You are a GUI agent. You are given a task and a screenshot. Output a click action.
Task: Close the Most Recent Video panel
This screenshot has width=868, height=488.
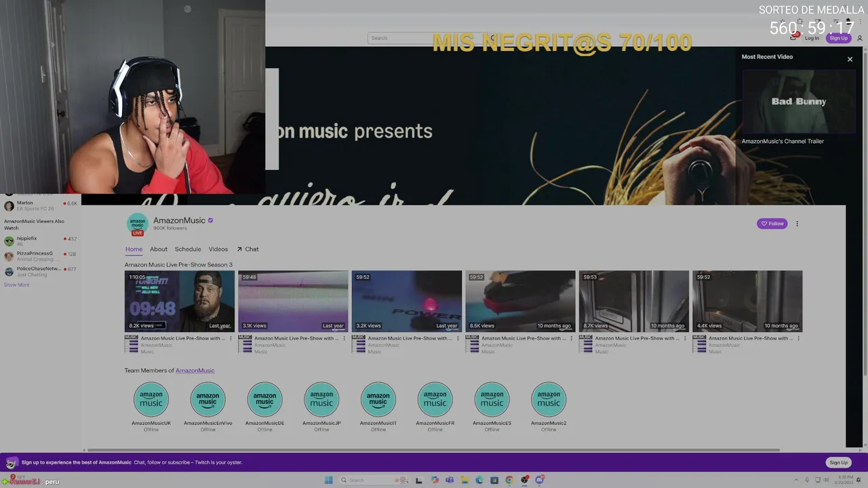850,59
